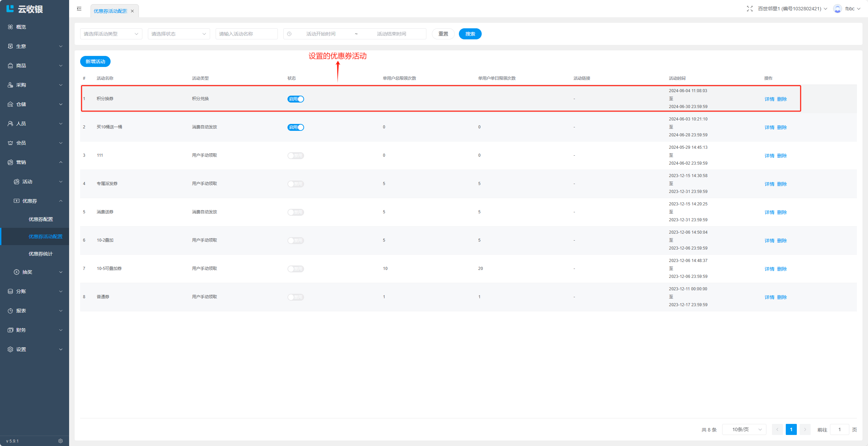Open 优惠券配置 sidebar menu item
This screenshot has width=868, height=446.
click(x=40, y=219)
